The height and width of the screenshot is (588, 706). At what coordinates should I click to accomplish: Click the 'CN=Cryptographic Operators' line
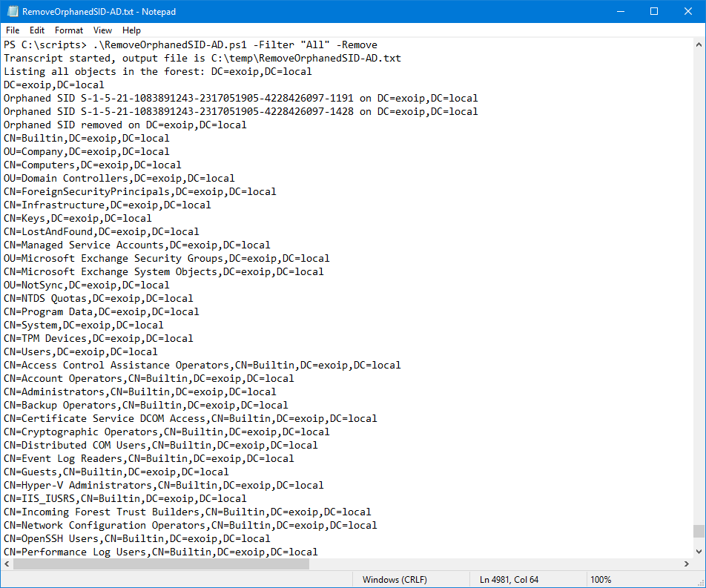[x=167, y=432]
